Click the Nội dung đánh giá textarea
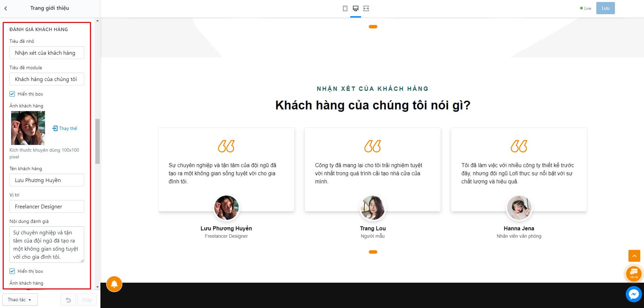644x308 pixels. pos(47,245)
